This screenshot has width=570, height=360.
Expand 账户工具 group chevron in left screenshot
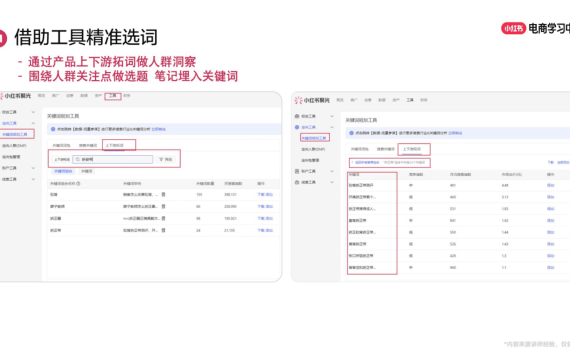coord(33,168)
